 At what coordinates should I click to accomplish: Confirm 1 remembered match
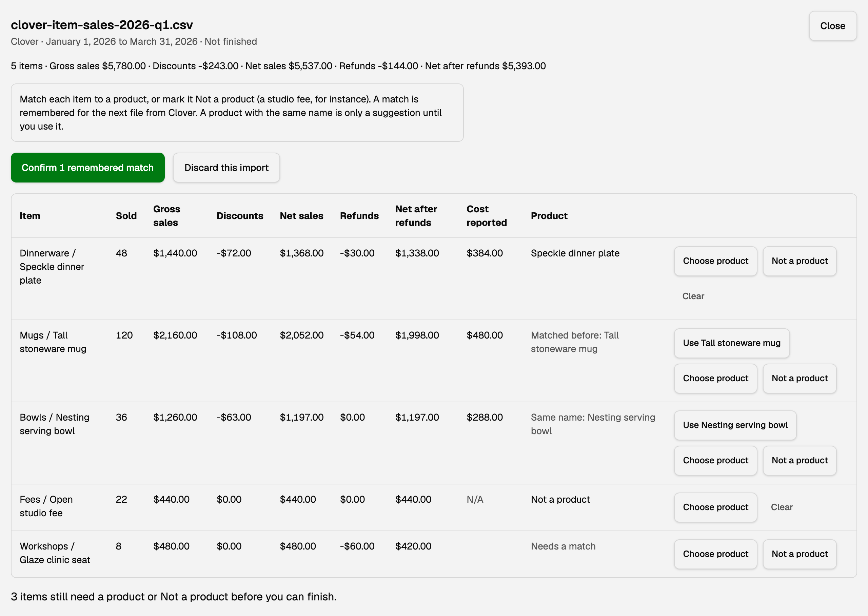pyautogui.click(x=87, y=168)
